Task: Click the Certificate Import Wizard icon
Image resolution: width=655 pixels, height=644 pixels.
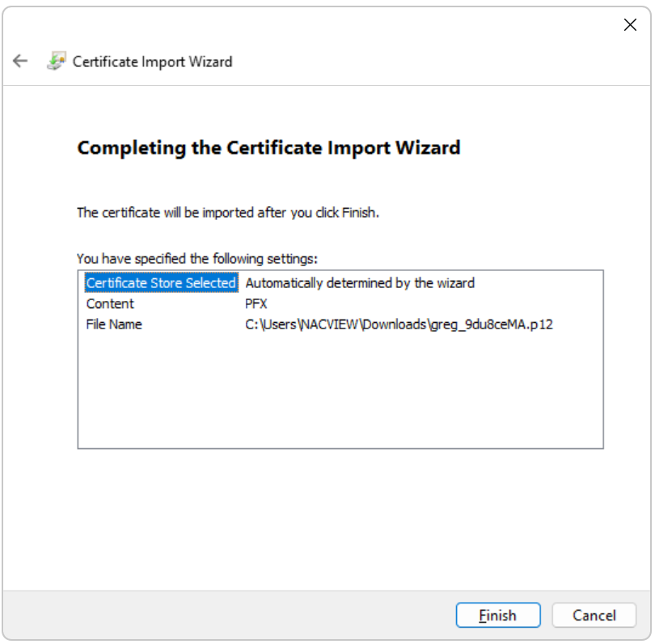Action: [56, 61]
